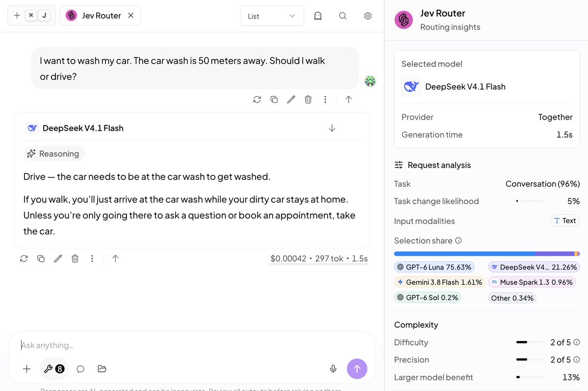Close the Jev Router tab
588x391 pixels.
point(130,15)
